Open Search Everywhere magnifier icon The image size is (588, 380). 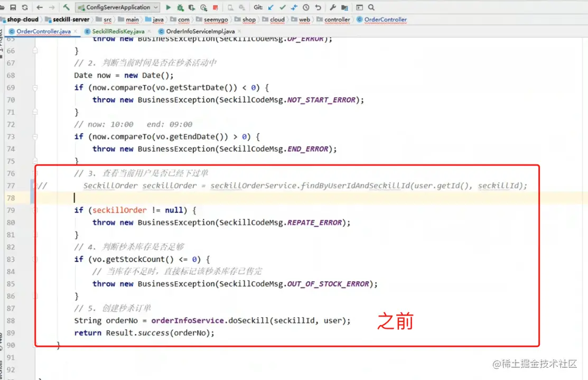coord(371,7)
